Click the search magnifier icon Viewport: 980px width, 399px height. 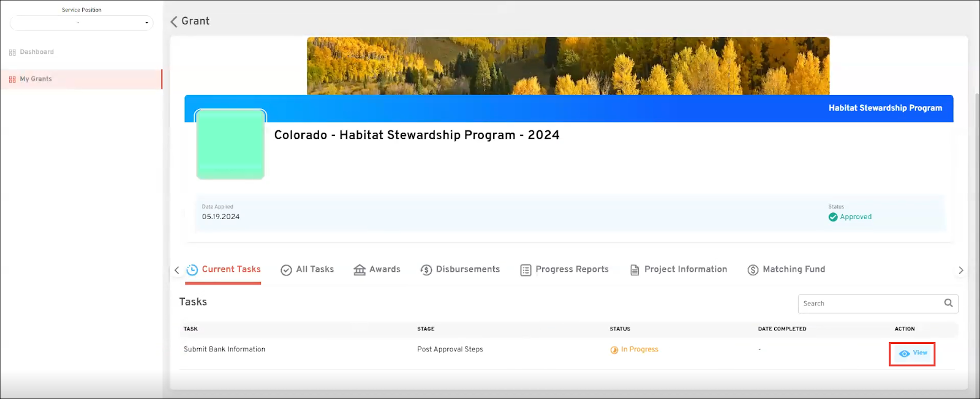(948, 303)
